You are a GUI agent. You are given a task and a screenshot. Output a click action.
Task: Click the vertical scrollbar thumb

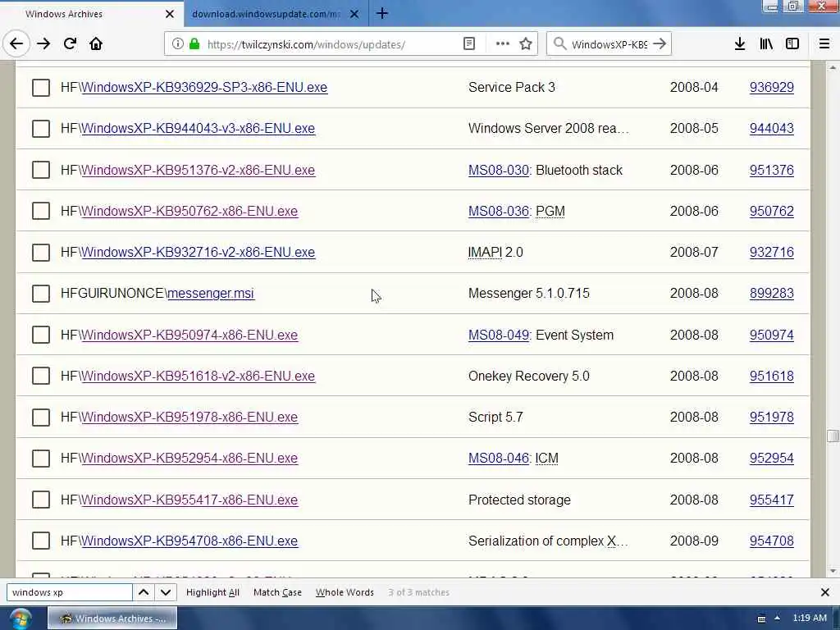[833, 436]
